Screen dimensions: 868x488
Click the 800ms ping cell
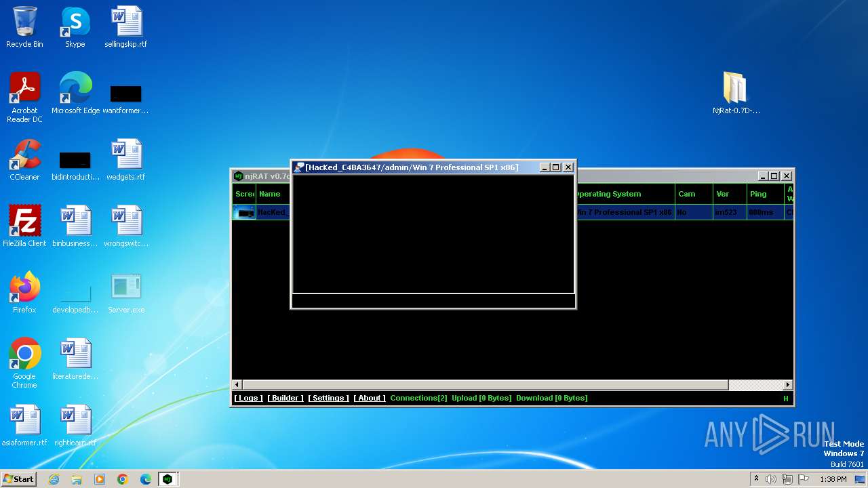click(x=765, y=212)
